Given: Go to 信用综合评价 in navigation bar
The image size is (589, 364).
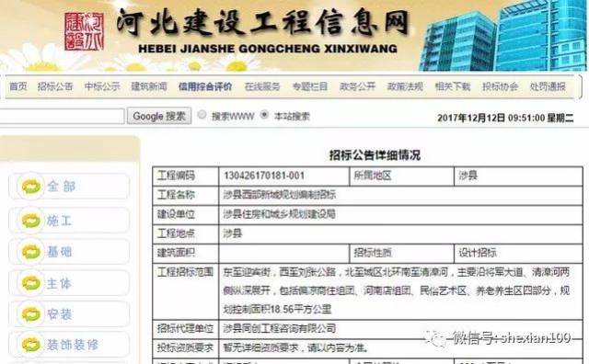Looking at the screenshot, I should 205,86.
